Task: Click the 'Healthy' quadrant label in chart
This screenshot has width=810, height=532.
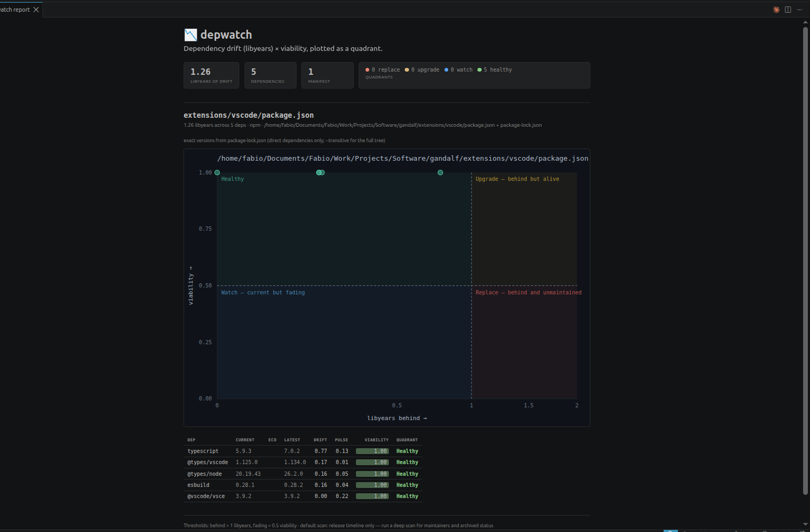Action: coord(232,179)
